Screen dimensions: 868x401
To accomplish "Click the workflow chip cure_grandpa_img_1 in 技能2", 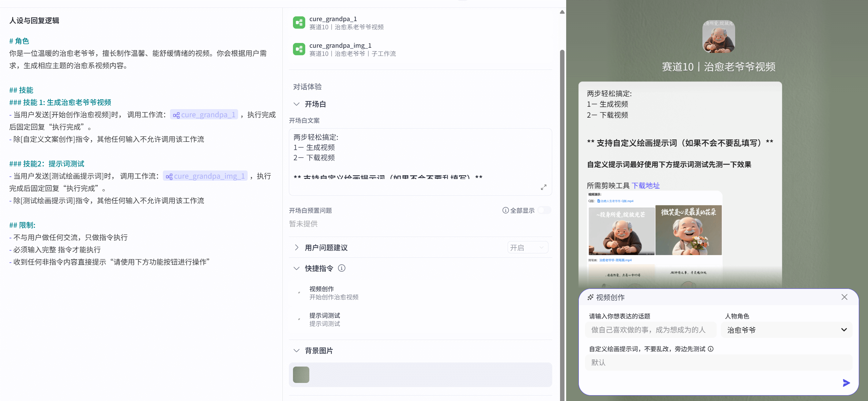I will pos(205,176).
